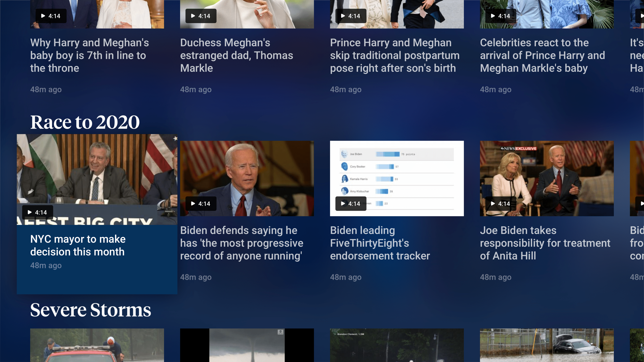Click play badge on FiveThirtyEight tracker video
Screen dimensions: 644x362
(351, 204)
